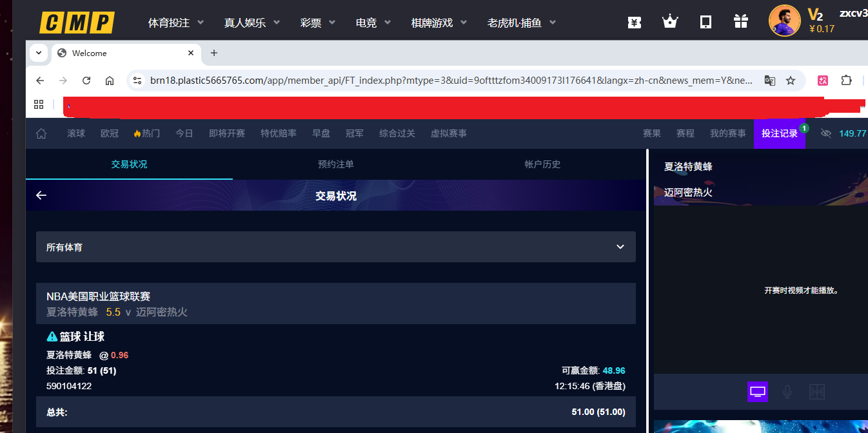868x433 pixels.
Task: Switch to the 帐户历史 tab
Action: point(542,164)
